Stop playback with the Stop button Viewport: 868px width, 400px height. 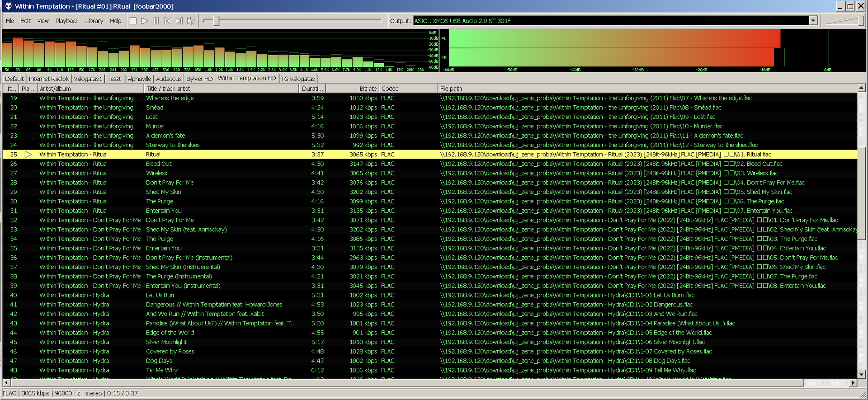[133, 21]
